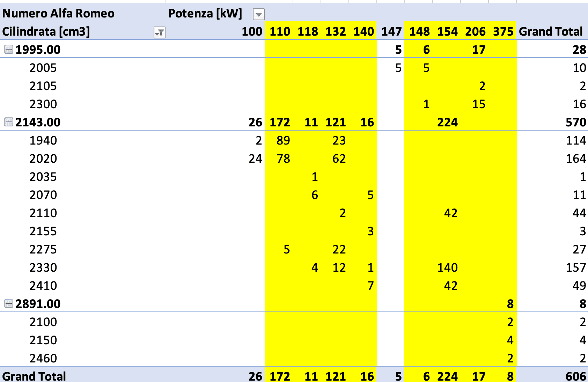Select the 147 power column header
The width and height of the screenshot is (588, 382).
391,32
